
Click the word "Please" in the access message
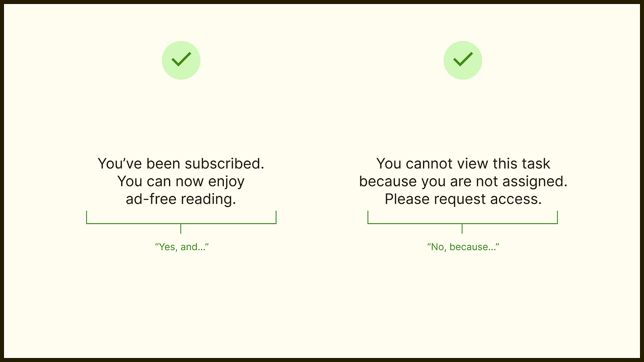(x=407, y=199)
